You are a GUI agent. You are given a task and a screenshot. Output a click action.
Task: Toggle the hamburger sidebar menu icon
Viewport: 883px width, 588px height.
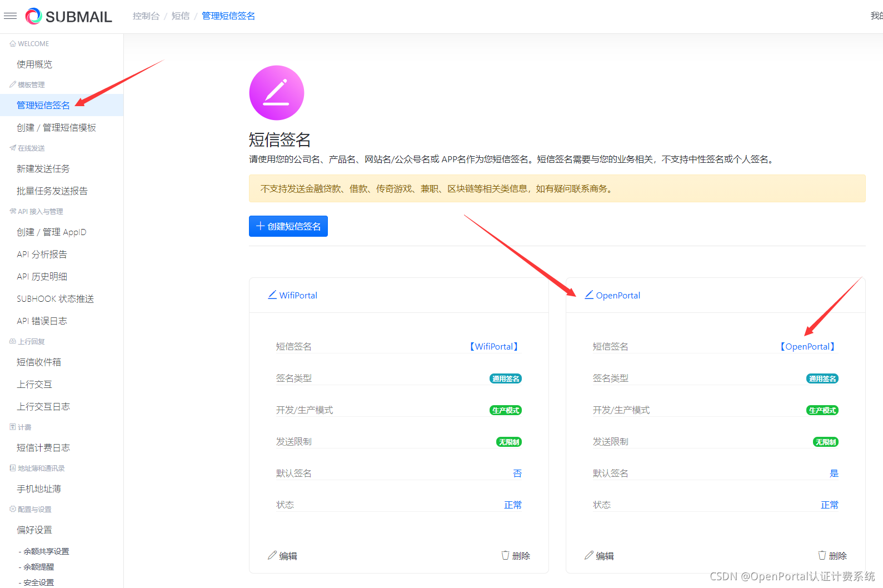[x=10, y=16]
